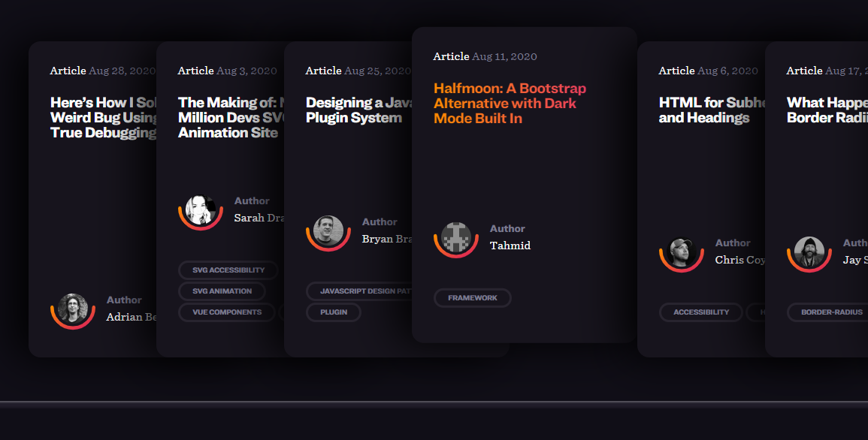
Task: Select the FRAMEWORK tag
Action: point(473,298)
